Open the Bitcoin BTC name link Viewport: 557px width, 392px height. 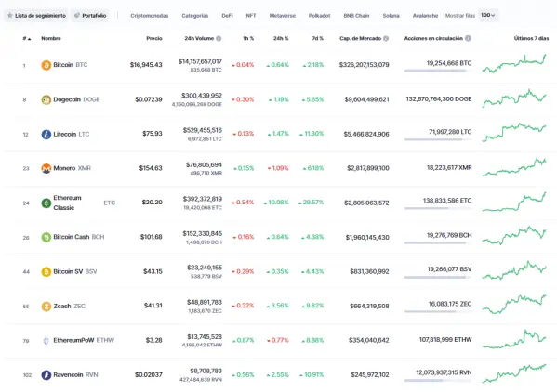pyautogui.click(x=71, y=65)
